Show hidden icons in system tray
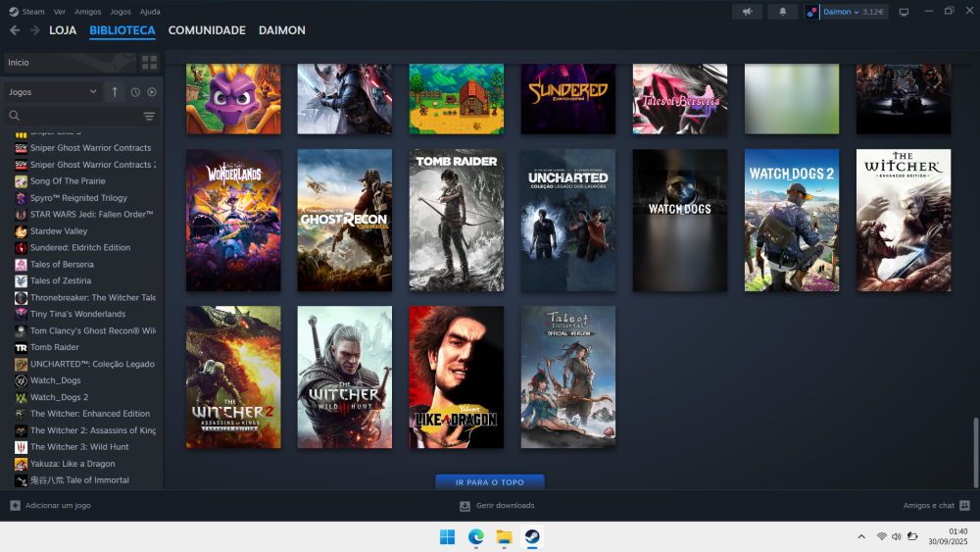Image resolution: width=980 pixels, height=552 pixels. [x=861, y=536]
